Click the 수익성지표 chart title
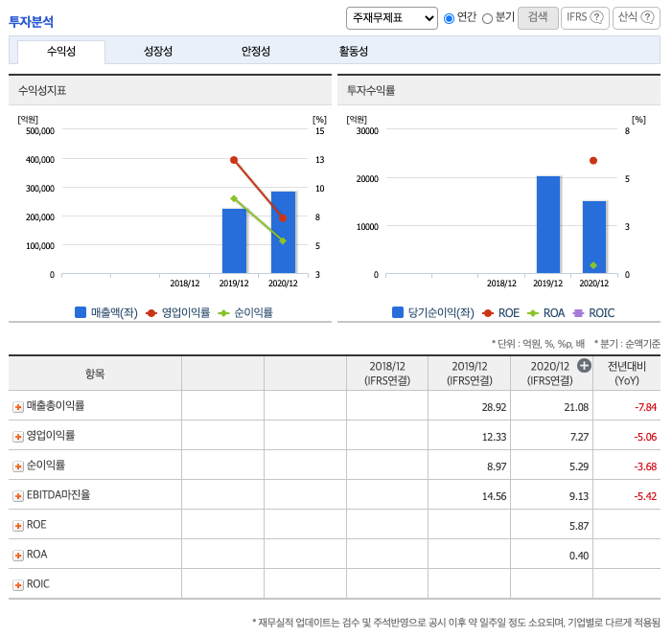 point(42,90)
